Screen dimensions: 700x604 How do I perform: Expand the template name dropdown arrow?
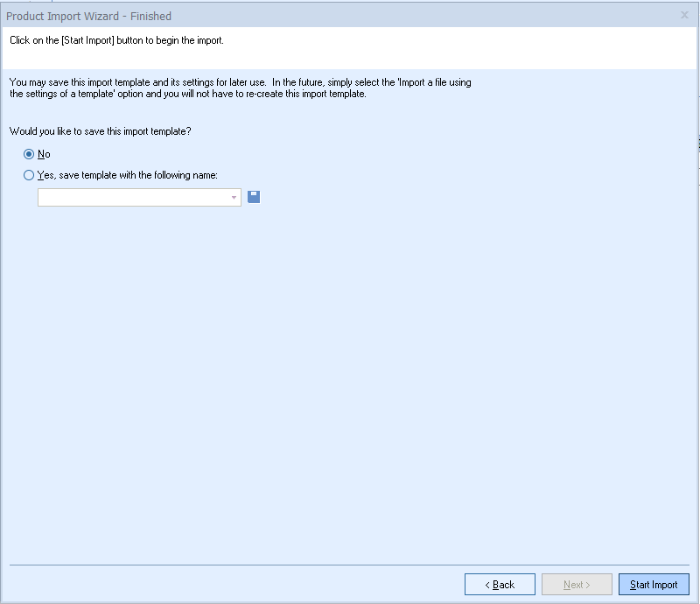point(234,198)
